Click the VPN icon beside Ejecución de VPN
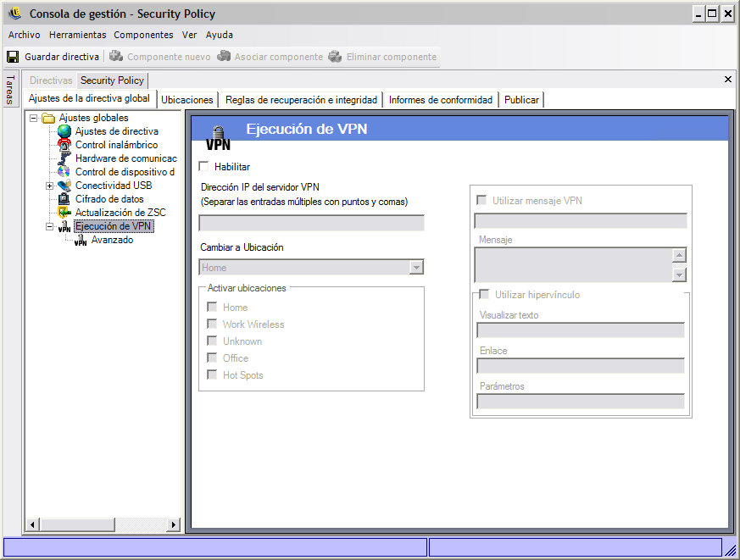740x560 pixels. [x=64, y=226]
